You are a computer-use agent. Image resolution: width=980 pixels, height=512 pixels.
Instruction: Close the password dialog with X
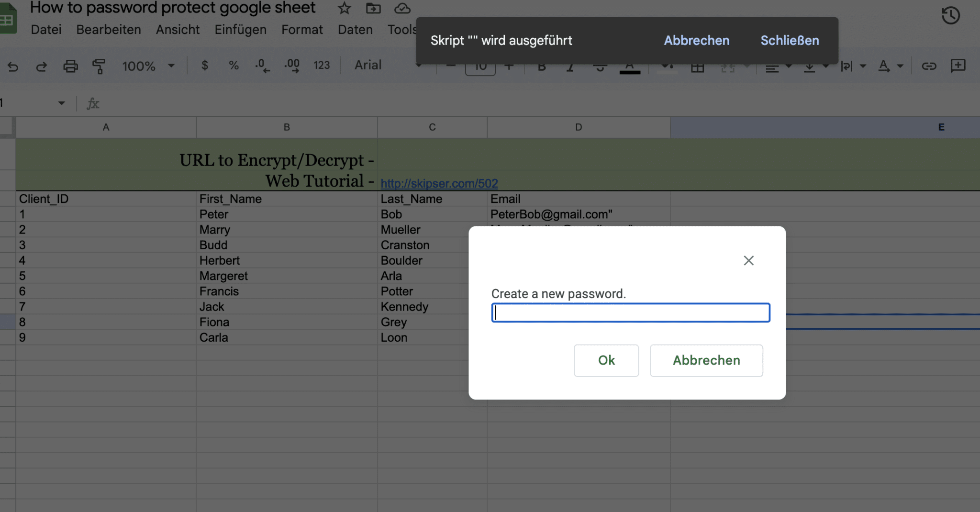[748, 260]
